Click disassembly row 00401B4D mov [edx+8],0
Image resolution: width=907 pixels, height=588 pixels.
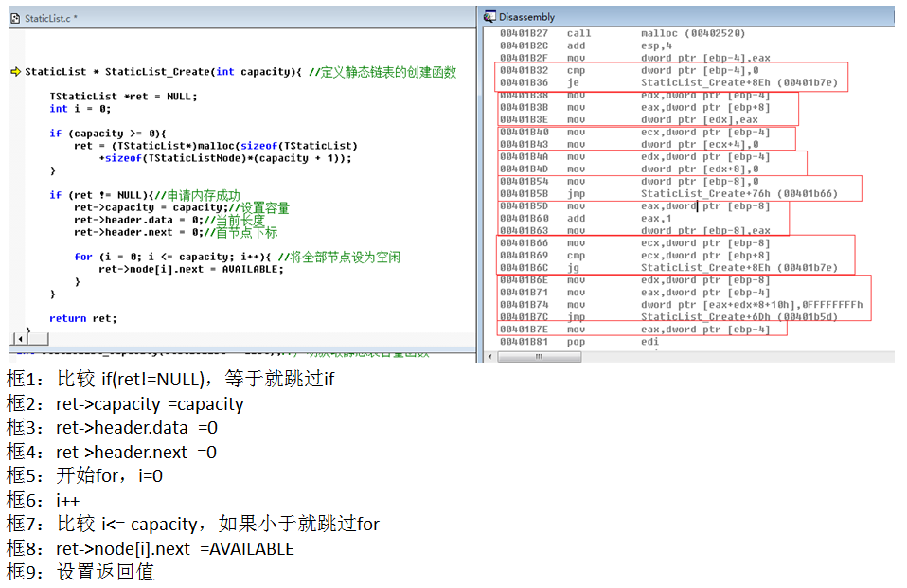pos(630,169)
